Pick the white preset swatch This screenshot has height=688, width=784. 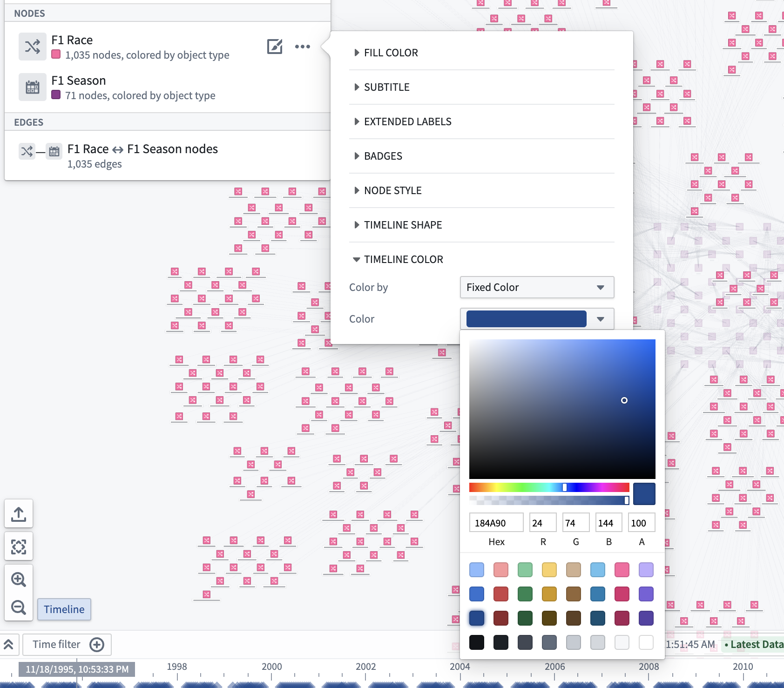pos(646,642)
